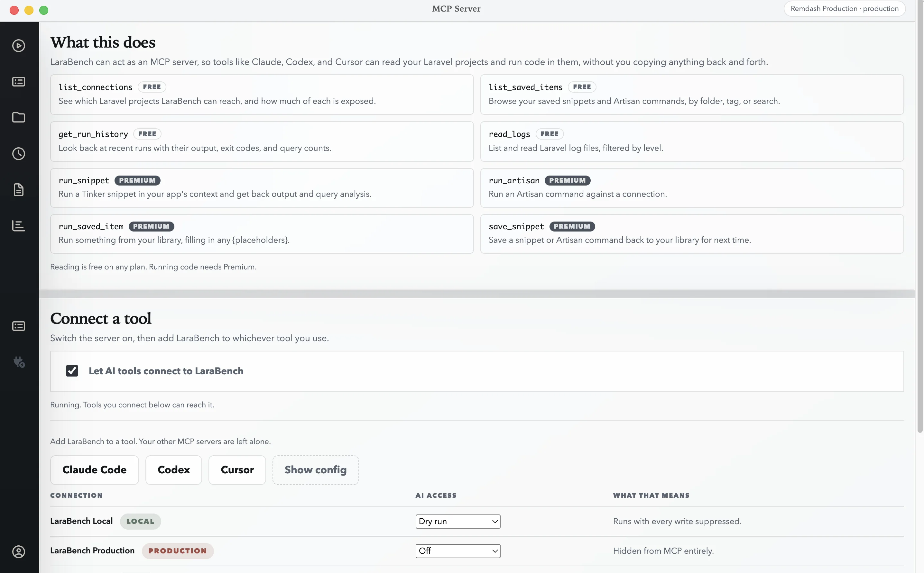Open the AI access dropdown for LaraBench Local
The width and height of the screenshot is (924, 573).
tap(457, 522)
